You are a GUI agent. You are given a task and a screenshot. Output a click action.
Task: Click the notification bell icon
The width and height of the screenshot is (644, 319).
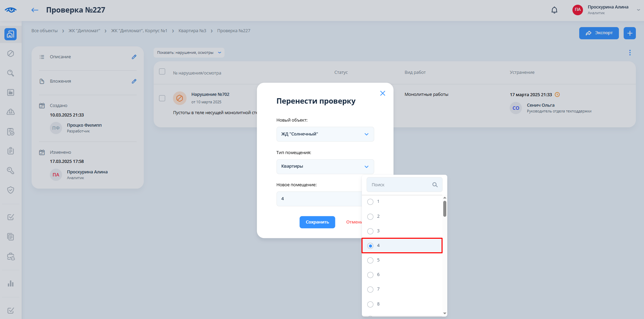pyautogui.click(x=554, y=10)
